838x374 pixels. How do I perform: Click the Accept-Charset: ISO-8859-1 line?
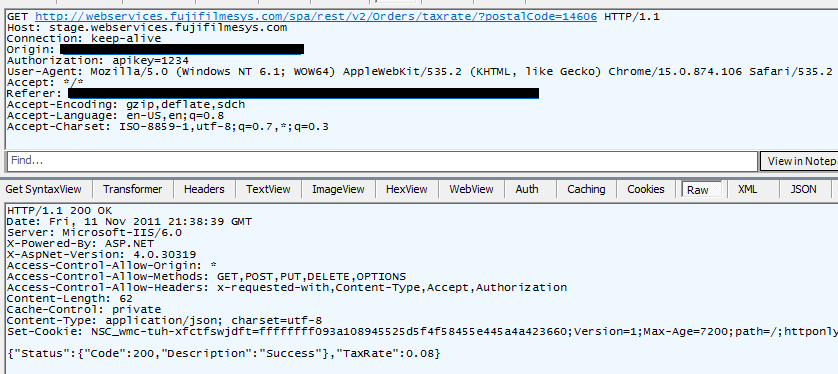pyautogui.click(x=168, y=127)
